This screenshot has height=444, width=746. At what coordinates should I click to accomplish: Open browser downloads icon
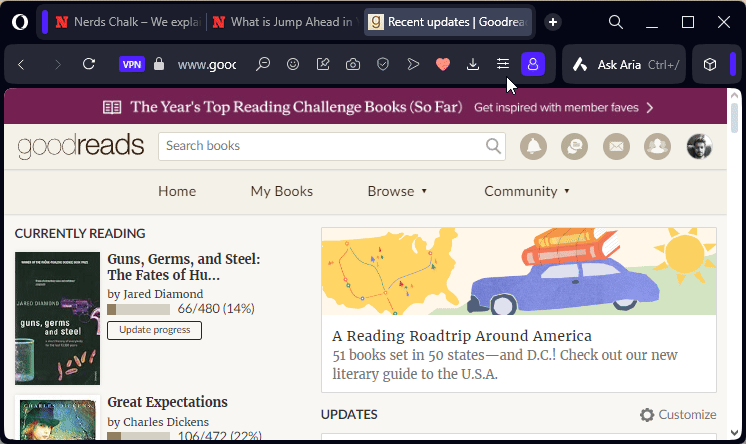[x=473, y=64]
